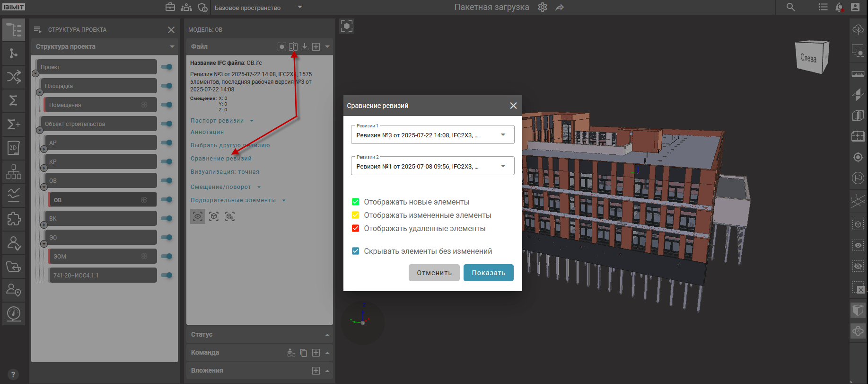Image resolution: width=868 pixels, height=384 pixels.
Task: Open the 2D document sidebar icon
Action: [14, 148]
